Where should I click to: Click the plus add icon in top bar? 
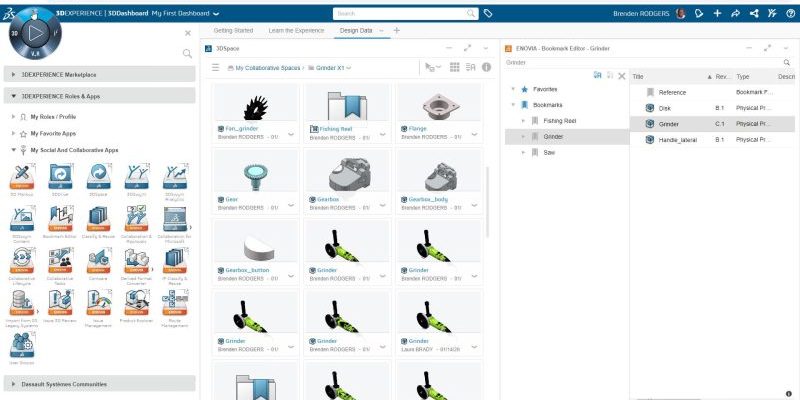[717, 14]
